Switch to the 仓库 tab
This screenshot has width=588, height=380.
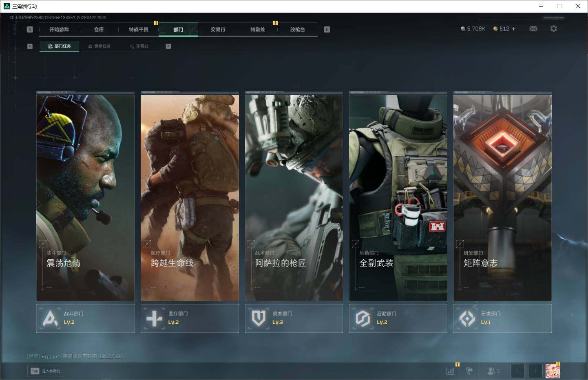(99, 29)
